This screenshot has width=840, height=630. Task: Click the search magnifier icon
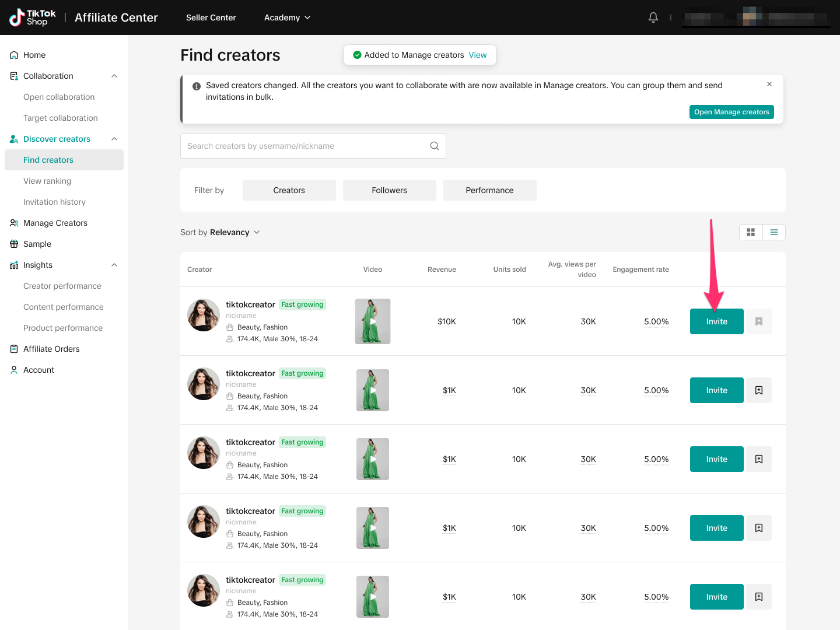(434, 146)
